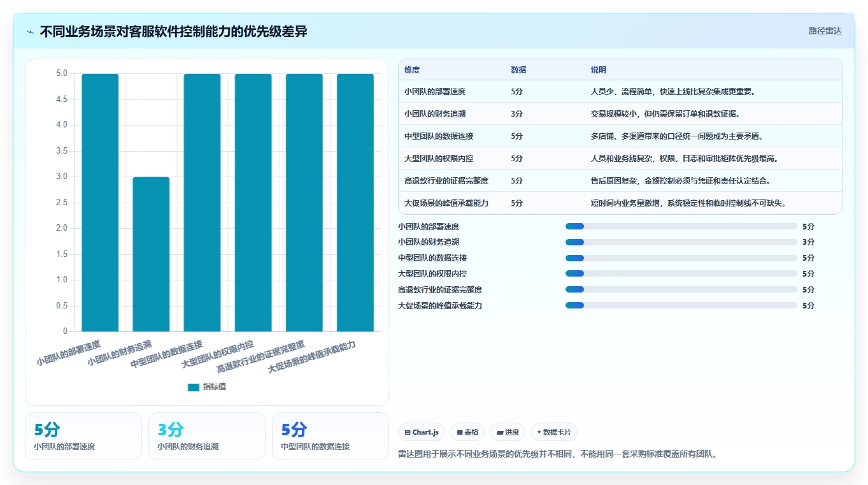Screen dimensions: 868x485
Task: Click the 小团队的财务追溯 progress bar
Action: [681, 242]
